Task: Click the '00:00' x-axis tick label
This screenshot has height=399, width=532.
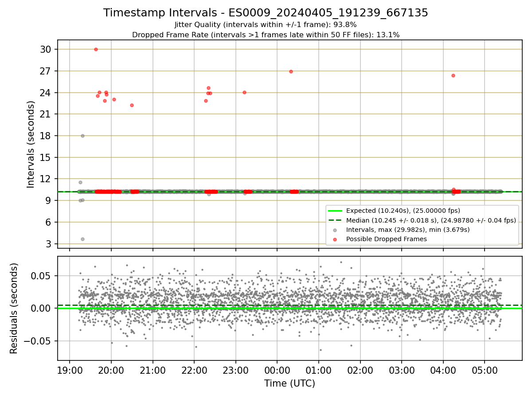Action: 277,370
